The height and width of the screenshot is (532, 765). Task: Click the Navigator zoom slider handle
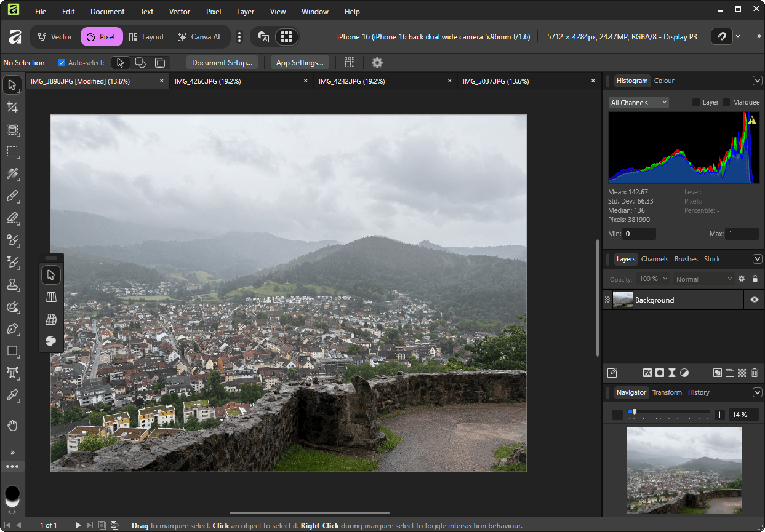tap(634, 411)
